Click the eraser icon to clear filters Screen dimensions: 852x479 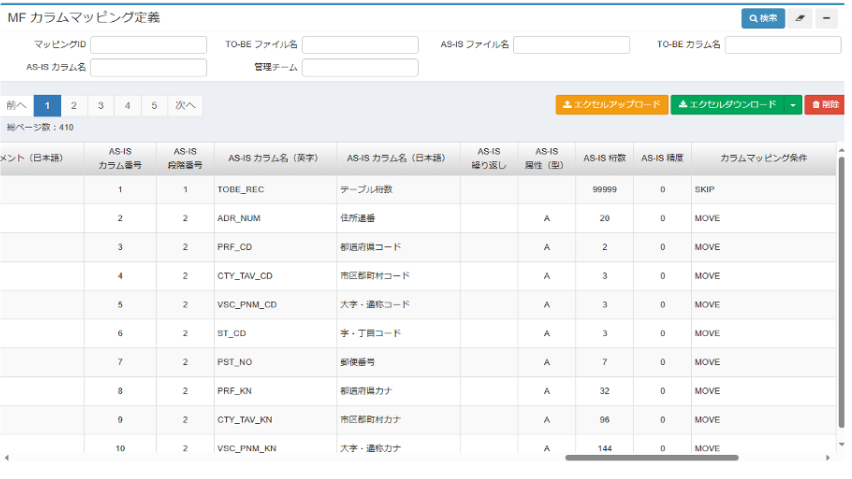click(x=800, y=18)
